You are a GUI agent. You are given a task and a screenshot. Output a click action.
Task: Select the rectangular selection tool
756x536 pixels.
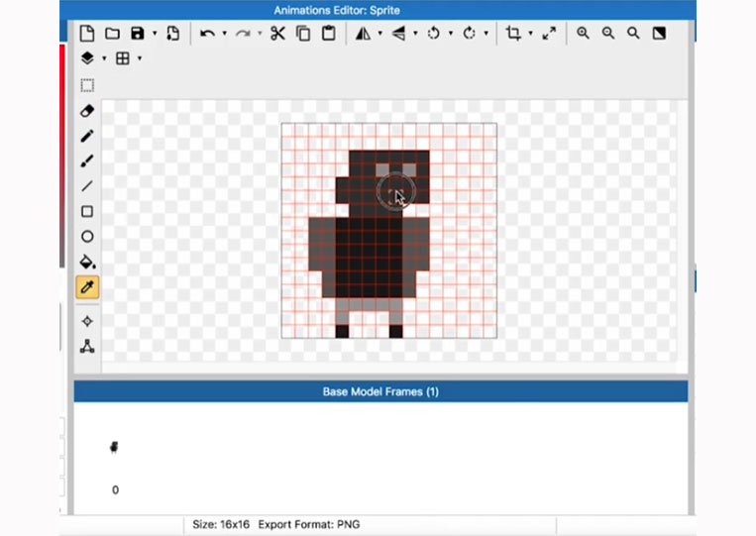point(87,86)
